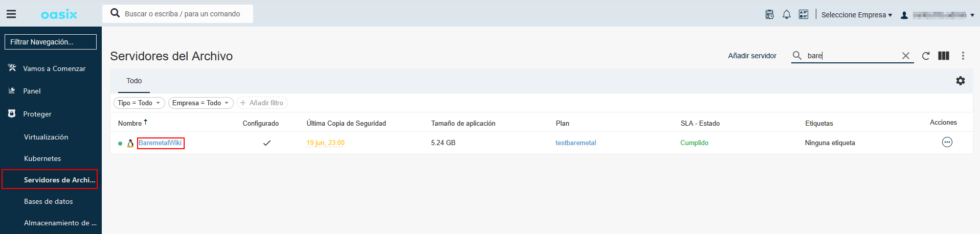Expand the Tipo = Todo filter

point(139,103)
